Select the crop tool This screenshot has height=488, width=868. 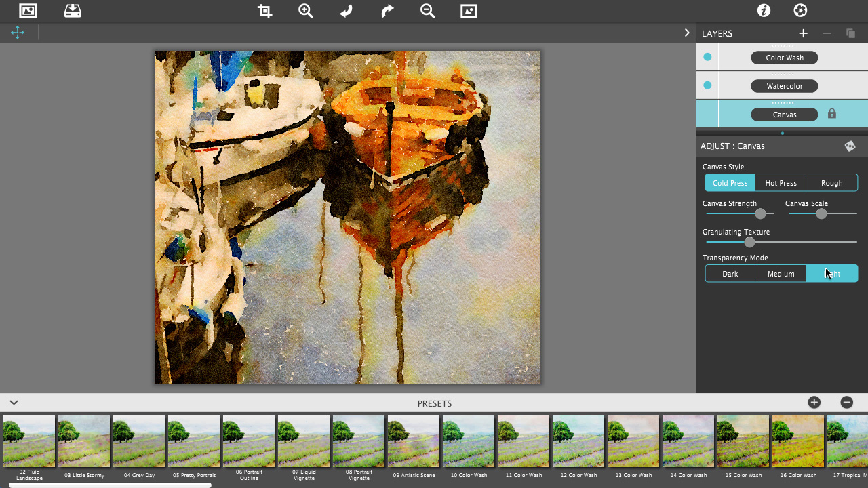265,11
